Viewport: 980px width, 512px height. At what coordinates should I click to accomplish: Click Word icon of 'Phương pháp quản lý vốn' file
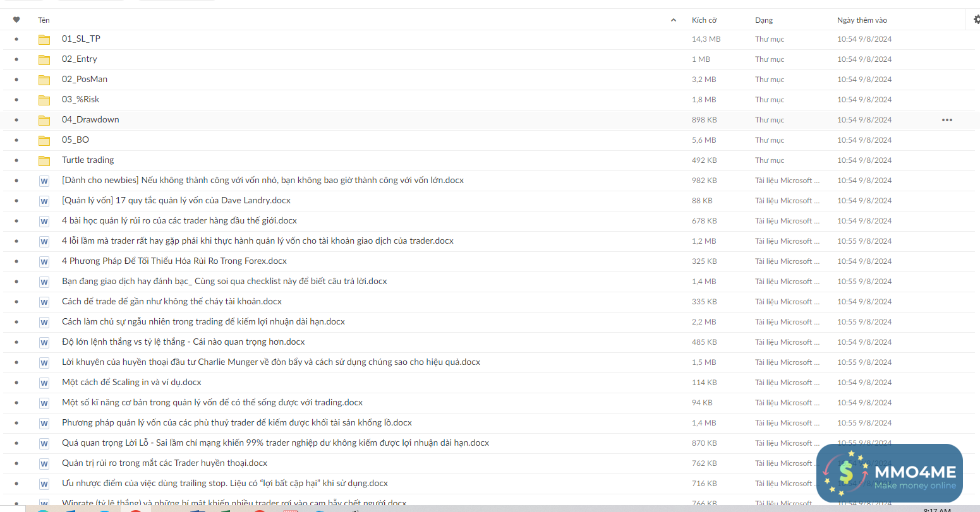pyautogui.click(x=44, y=424)
